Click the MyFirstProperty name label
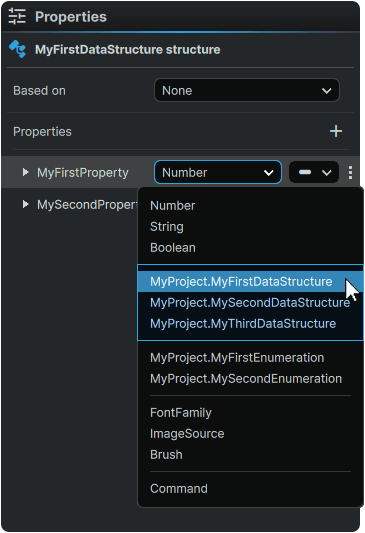The height and width of the screenshot is (533, 365). tap(83, 173)
